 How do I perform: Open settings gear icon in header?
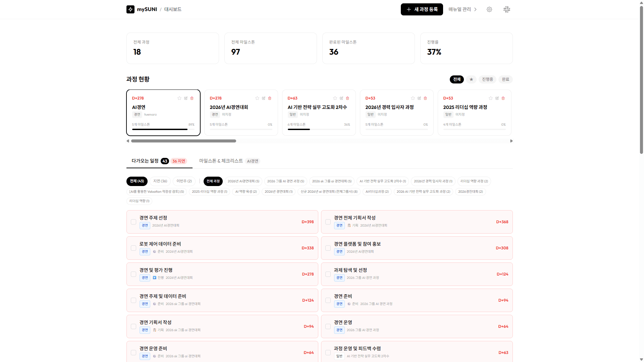click(489, 9)
